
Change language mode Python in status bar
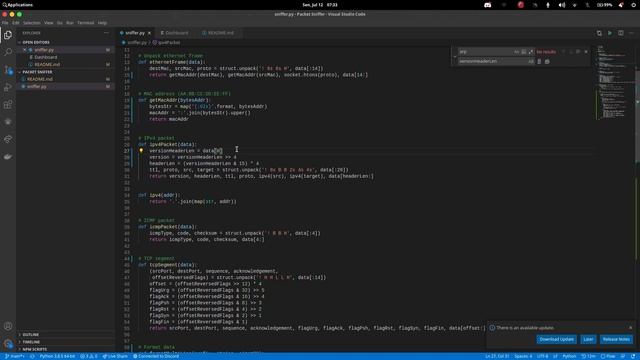(569, 356)
